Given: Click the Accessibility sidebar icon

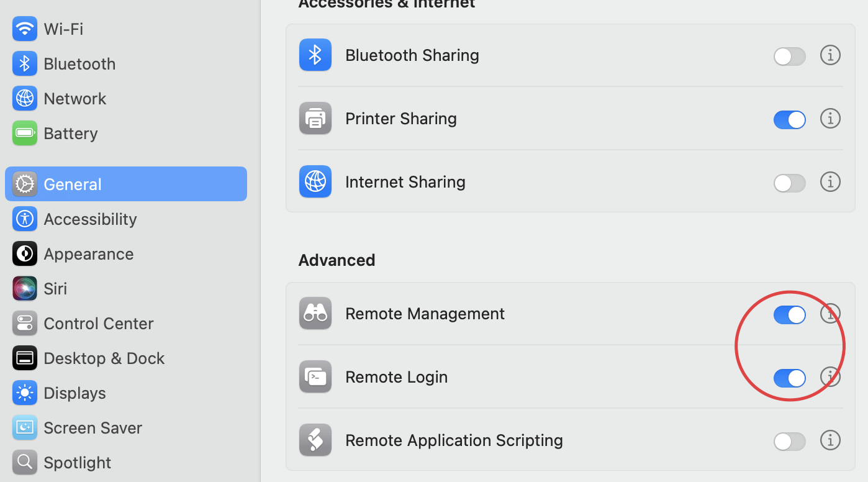Looking at the screenshot, I should 25,219.
